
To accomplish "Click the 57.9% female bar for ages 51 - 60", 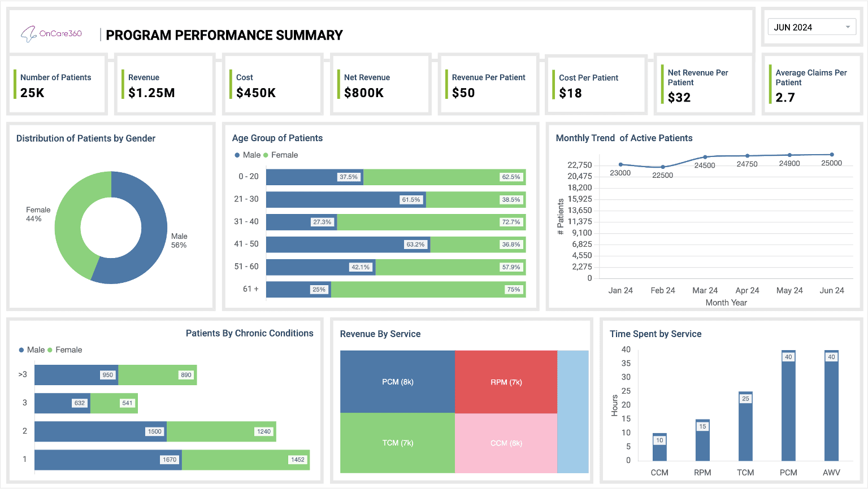I will (x=451, y=267).
